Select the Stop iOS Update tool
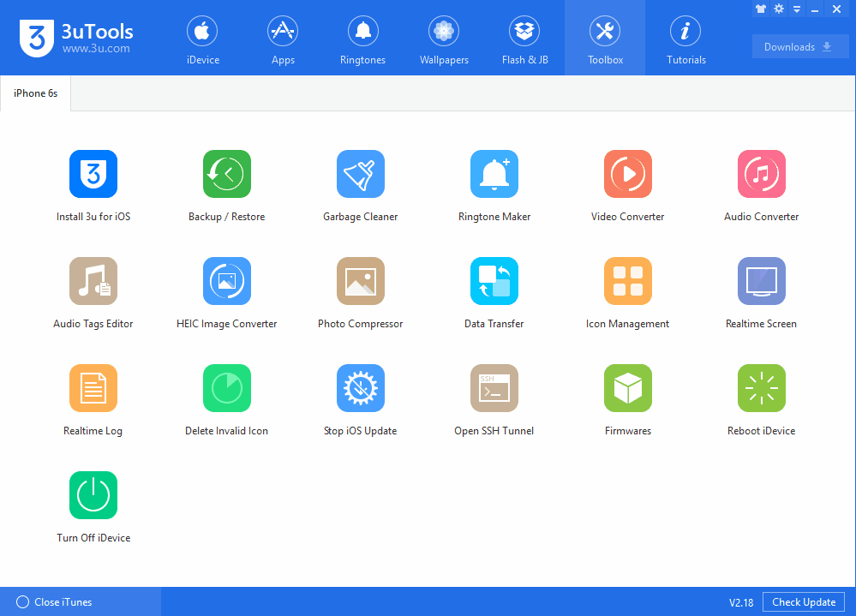The width and height of the screenshot is (856, 616). click(x=360, y=388)
